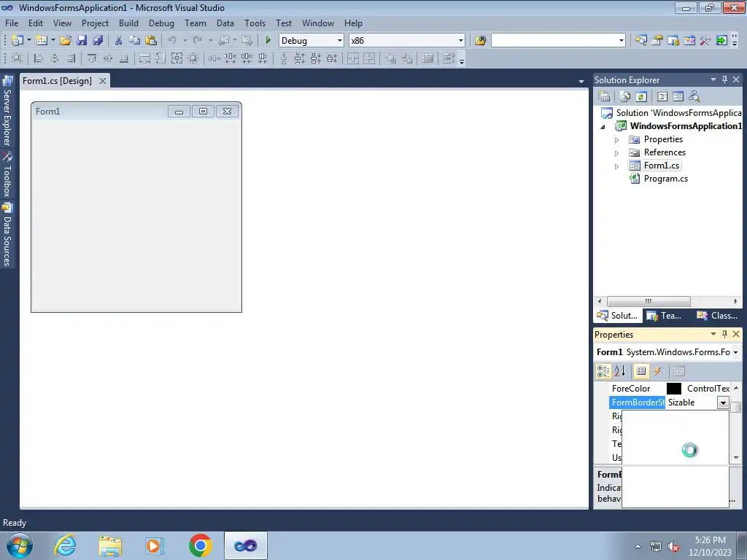
Task: Click Align Lefts layout icon
Action: [39, 58]
